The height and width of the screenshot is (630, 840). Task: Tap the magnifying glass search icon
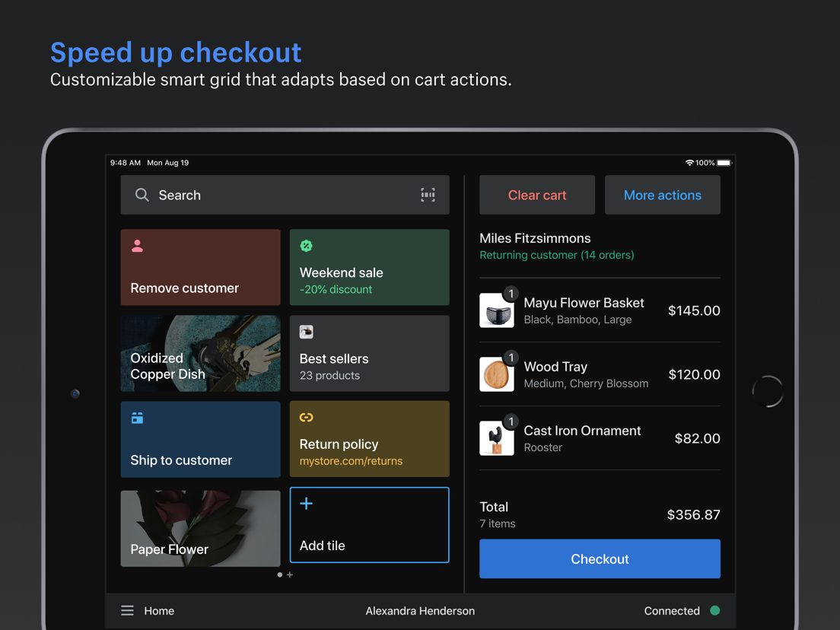(x=142, y=195)
